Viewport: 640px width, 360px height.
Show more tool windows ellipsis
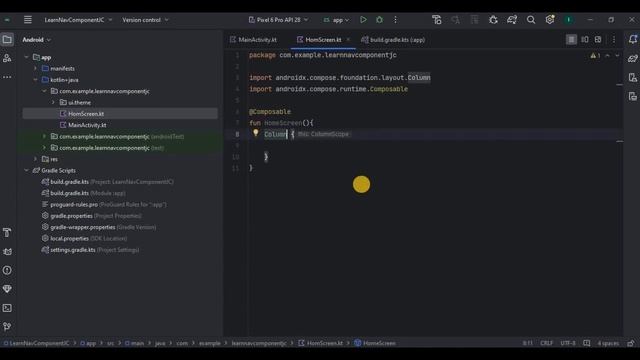click(x=7, y=77)
